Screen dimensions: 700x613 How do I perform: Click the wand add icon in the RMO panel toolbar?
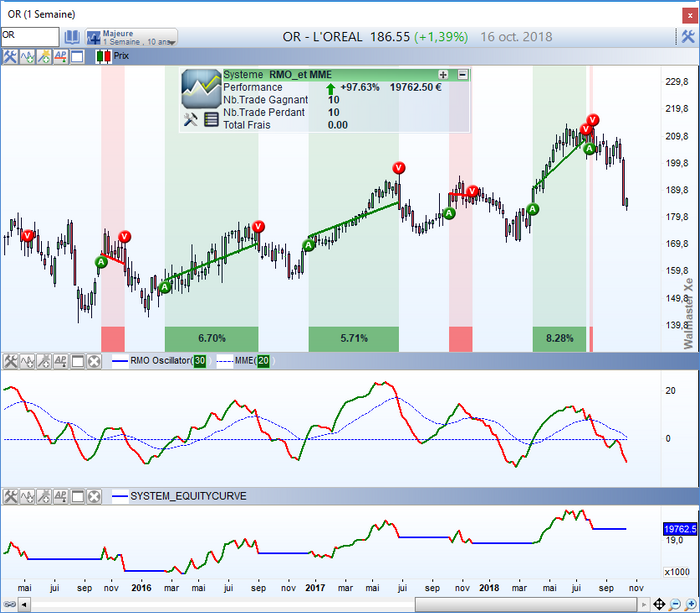click(x=44, y=361)
